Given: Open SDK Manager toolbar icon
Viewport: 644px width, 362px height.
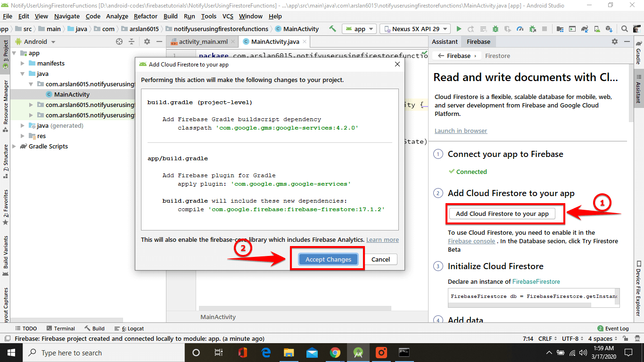Looking at the screenshot, I should [609, 29].
